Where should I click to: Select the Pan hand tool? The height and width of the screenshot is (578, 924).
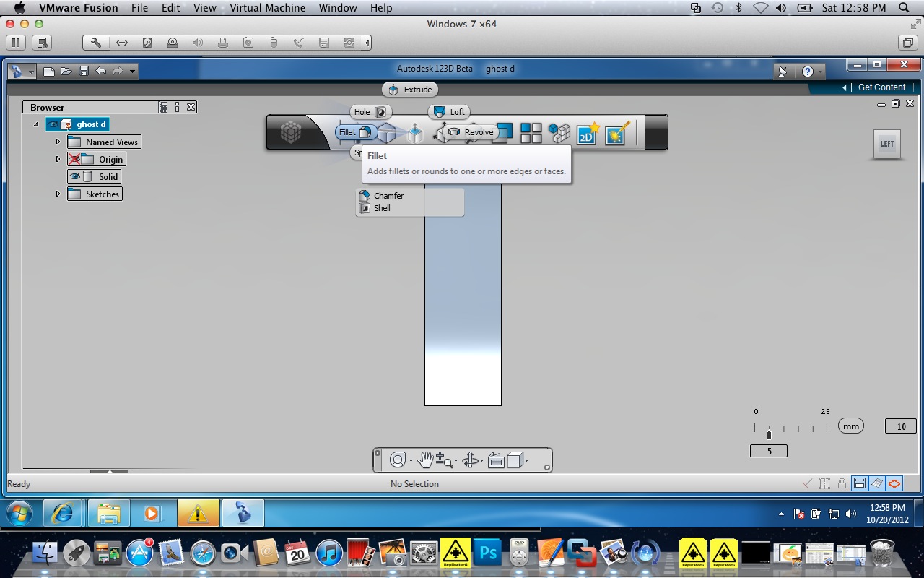pos(426,460)
